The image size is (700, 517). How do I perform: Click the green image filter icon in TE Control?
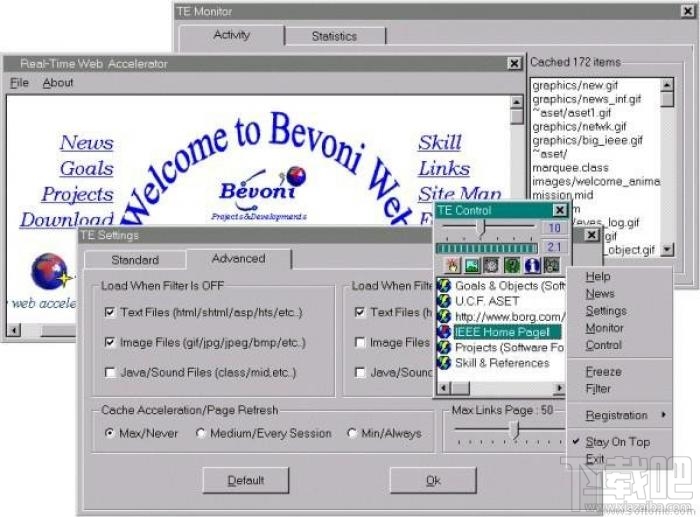472,265
